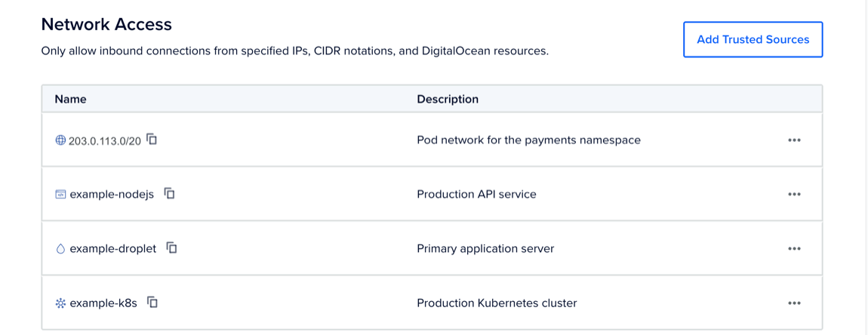Copy the example-droplet name
This screenshot has width=868, height=335.
171,247
